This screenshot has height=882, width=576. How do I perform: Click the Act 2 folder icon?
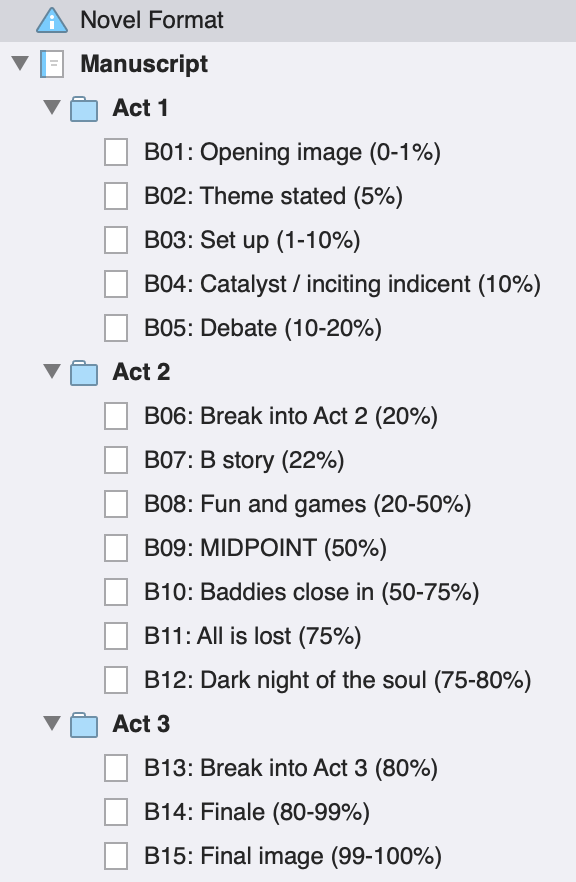click(84, 373)
